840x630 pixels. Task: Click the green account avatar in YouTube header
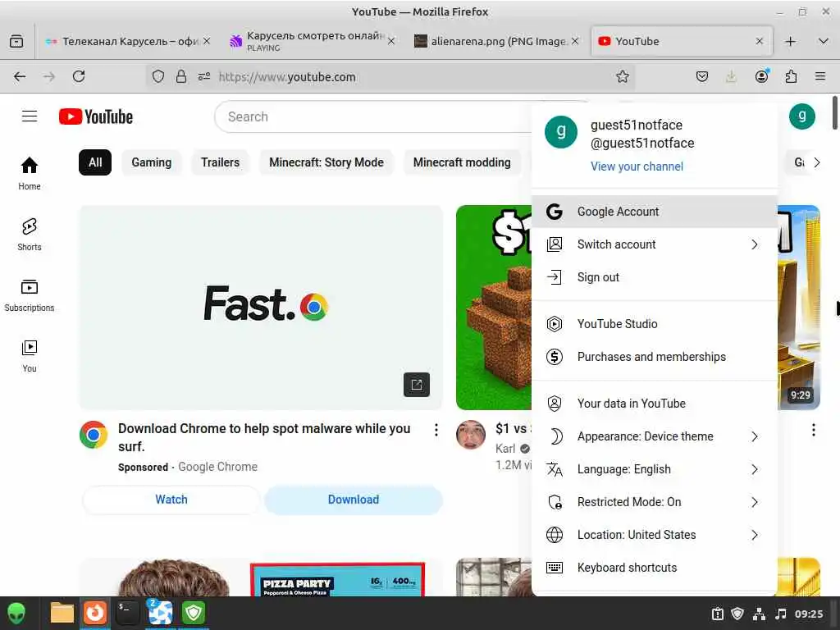pos(801,116)
